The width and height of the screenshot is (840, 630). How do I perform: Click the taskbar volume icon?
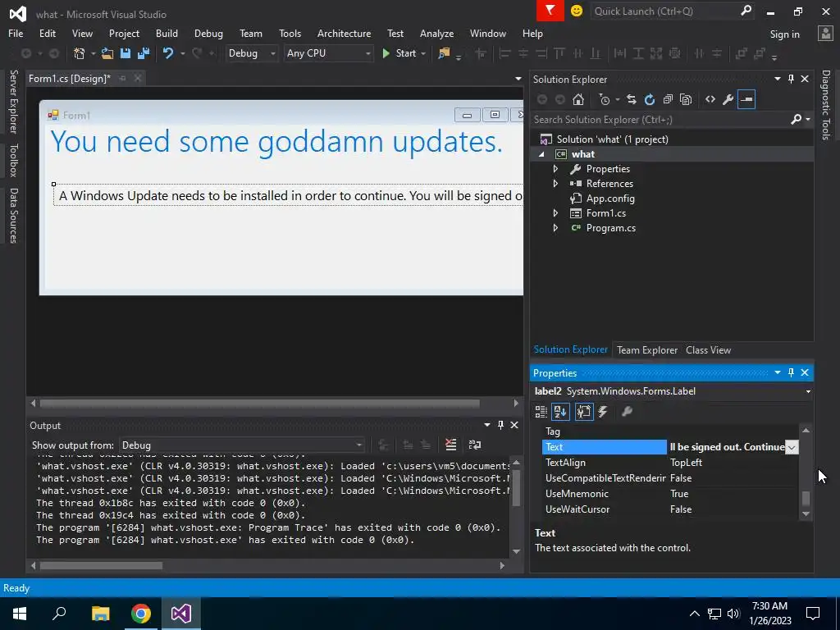(733, 614)
